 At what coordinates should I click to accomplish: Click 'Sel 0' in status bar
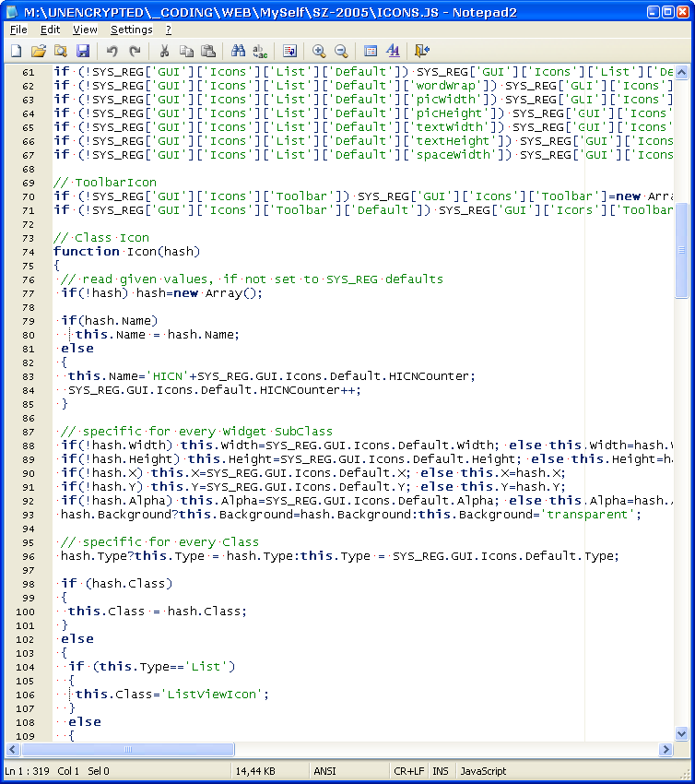(x=99, y=771)
